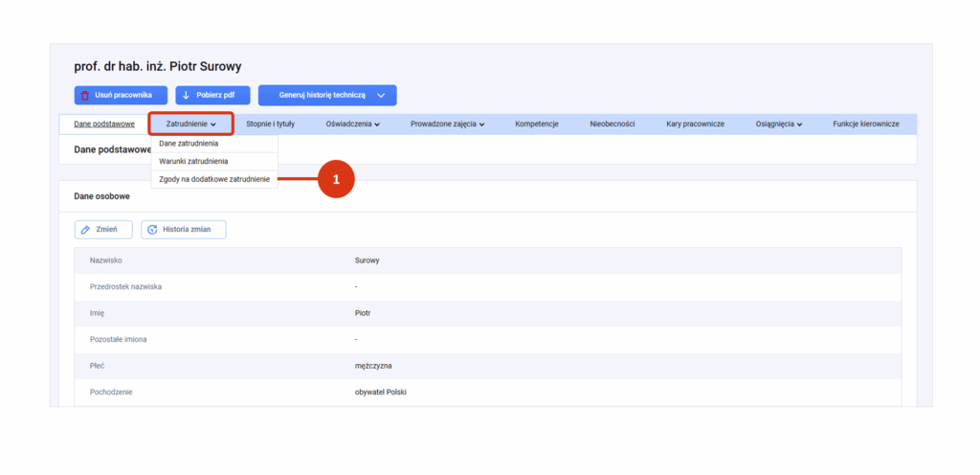The width and height of the screenshot is (980, 475).
Task: Click the Pozostałe imiona row label
Action: pos(118,339)
